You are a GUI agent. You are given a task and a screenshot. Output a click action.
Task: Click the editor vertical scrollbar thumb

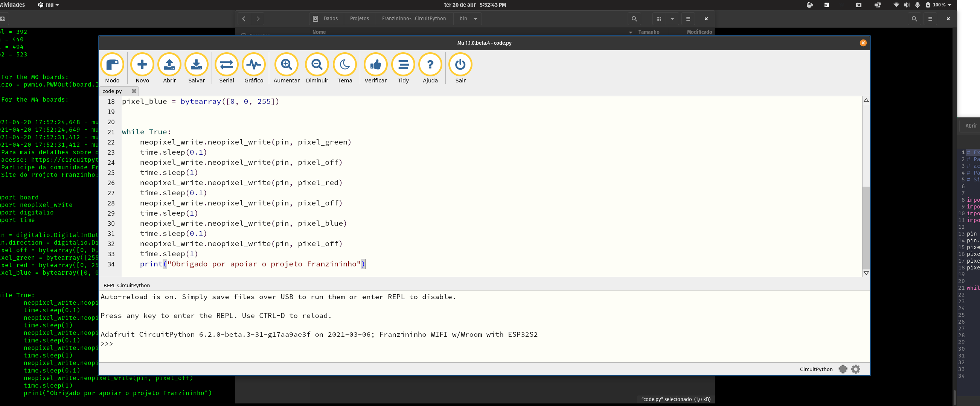coord(866,227)
